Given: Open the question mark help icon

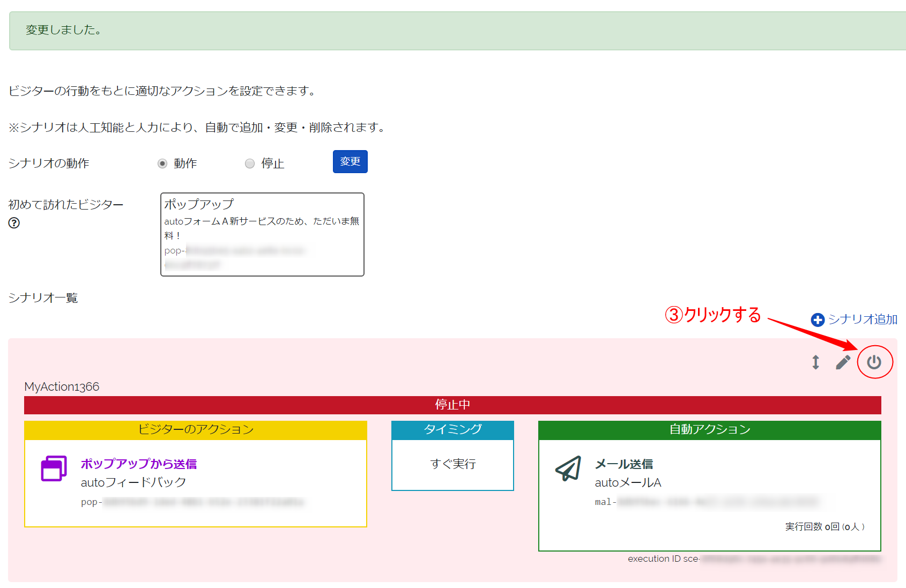Looking at the screenshot, I should click(x=14, y=223).
